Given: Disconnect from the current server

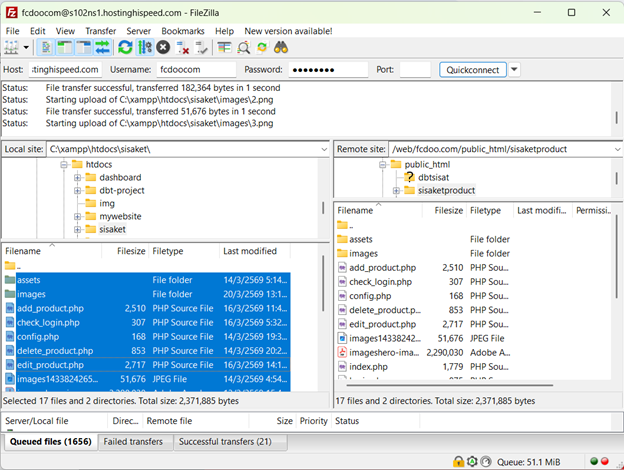Looking at the screenshot, I should (x=181, y=47).
